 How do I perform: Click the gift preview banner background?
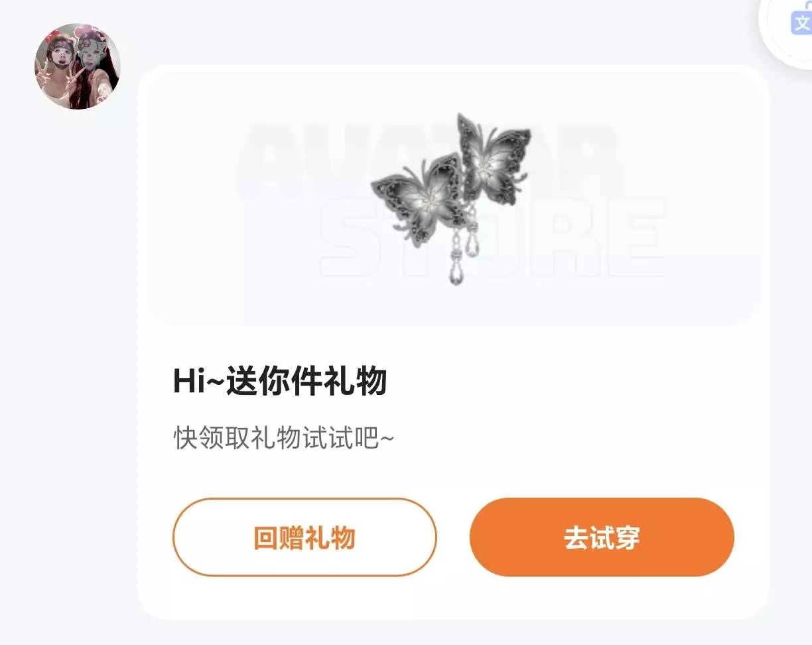click(x=454, y=198)
